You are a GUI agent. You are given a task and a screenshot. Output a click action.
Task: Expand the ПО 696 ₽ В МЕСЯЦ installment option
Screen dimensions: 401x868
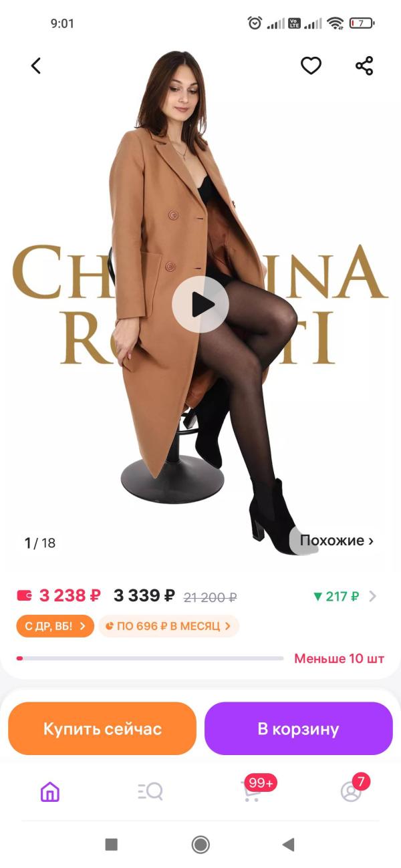(168, 626)
